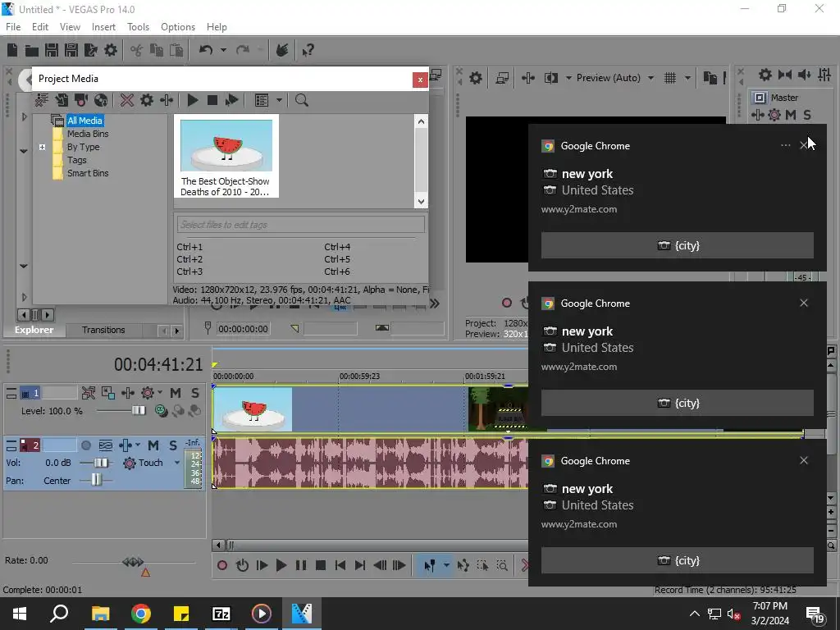Open Project Media views dropdown arrow
This screenshot has height=630, width=840.
point(279,100)
